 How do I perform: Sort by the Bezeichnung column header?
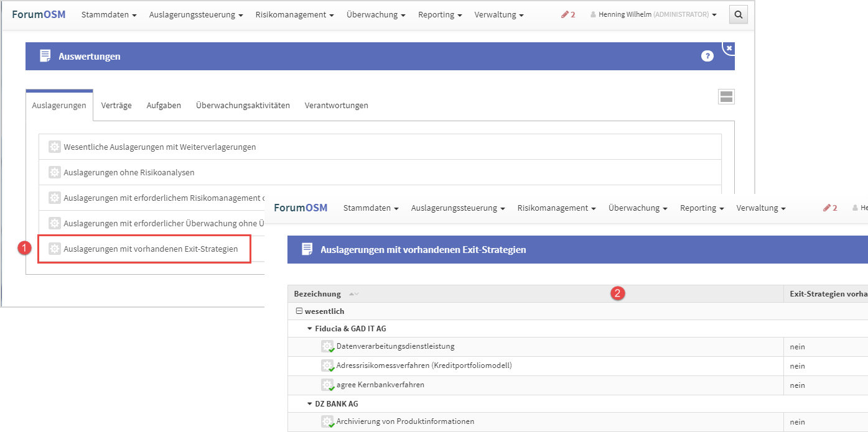317,294
